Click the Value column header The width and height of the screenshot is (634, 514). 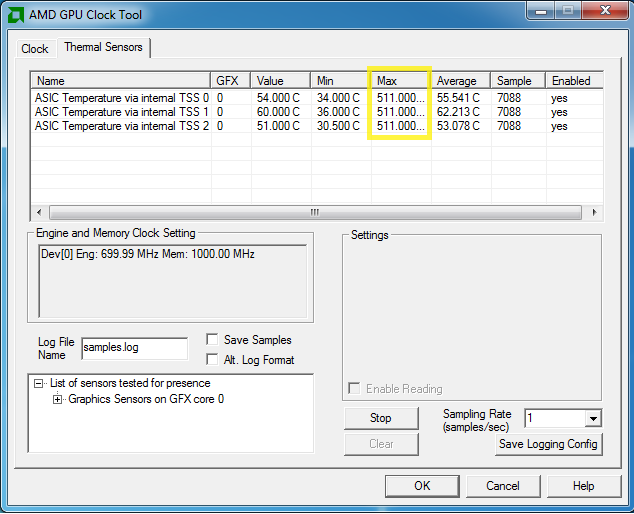coord(281,80)
